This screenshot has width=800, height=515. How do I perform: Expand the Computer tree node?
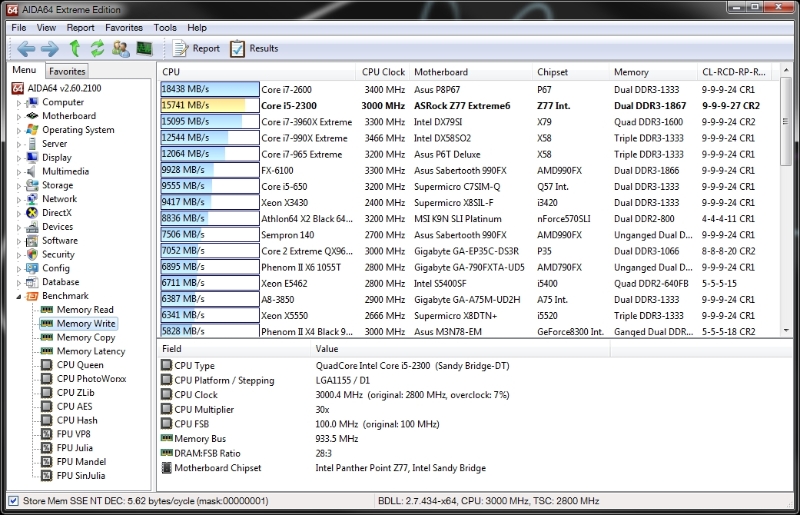click(19, 103)
